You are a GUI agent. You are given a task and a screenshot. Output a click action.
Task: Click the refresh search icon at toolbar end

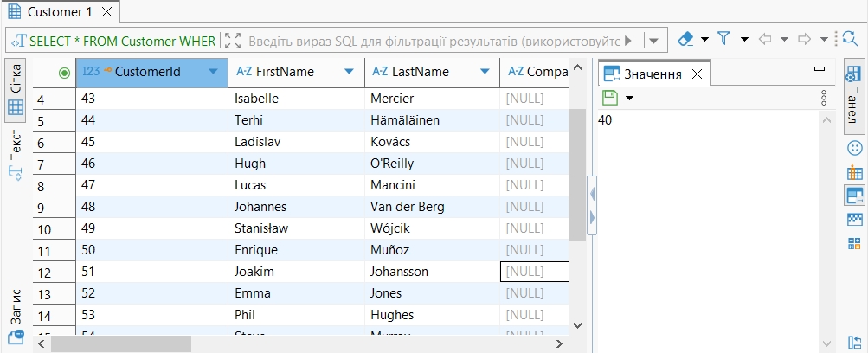pyautogui.click(x=850, y=38)
